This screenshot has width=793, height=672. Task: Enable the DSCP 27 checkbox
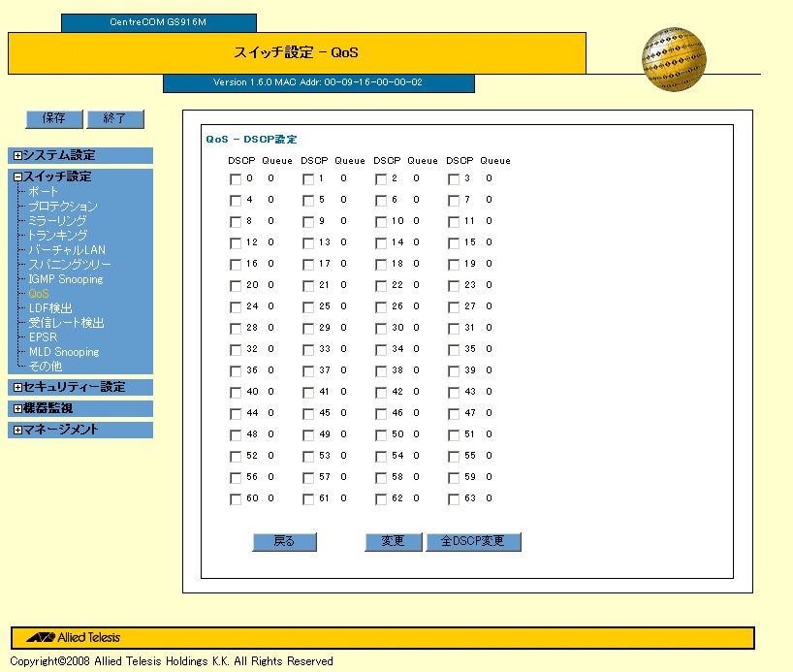454,307
